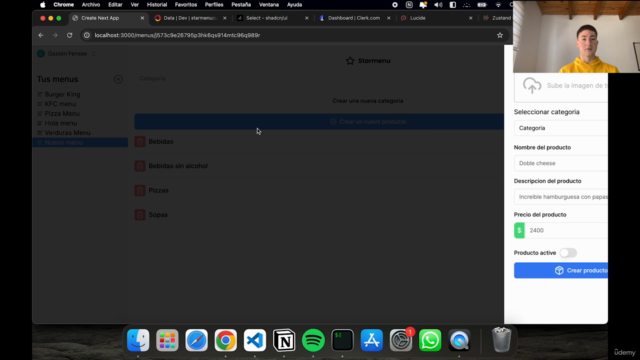Image resolution: width=640 pixels, height=360 pixels.
Task: Open App Store from the dock
Action: click(x=371, y=340)
